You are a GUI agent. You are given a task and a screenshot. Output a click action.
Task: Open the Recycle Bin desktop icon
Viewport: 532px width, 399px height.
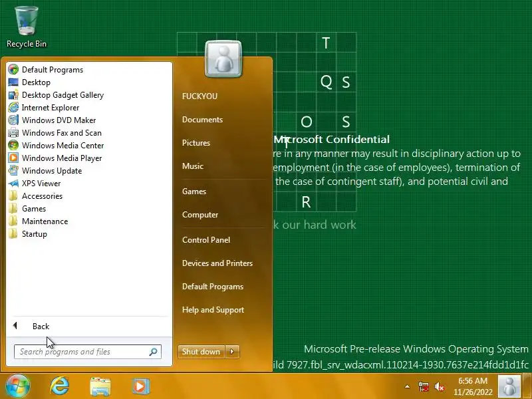[27, 27]
